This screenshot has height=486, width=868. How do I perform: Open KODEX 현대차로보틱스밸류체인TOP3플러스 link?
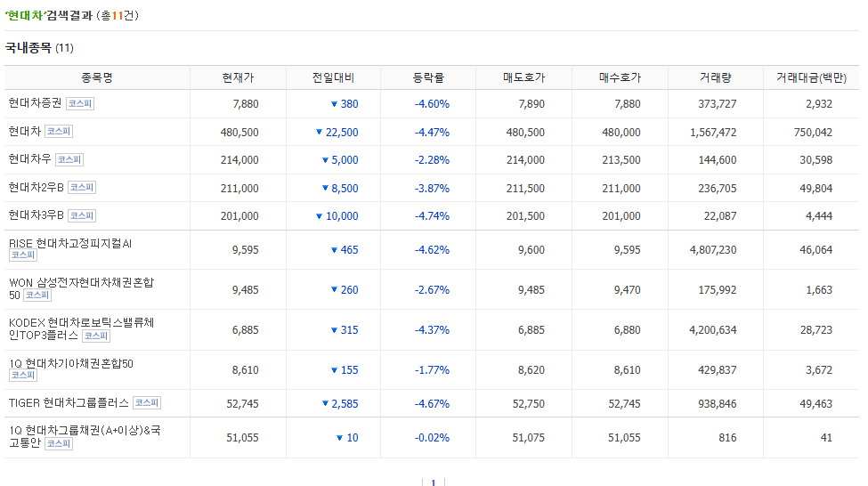pos(81,328)
